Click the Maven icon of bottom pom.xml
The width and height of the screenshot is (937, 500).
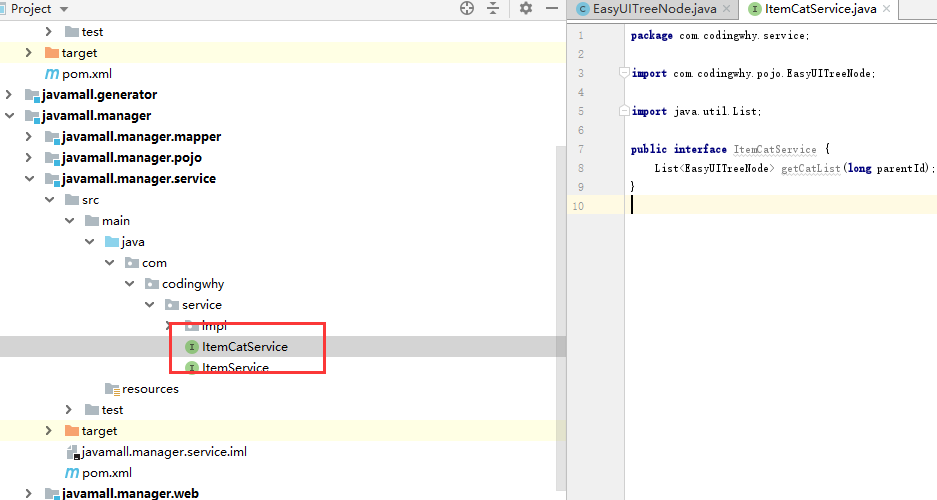pyautogui.click(x=72, y=473)
